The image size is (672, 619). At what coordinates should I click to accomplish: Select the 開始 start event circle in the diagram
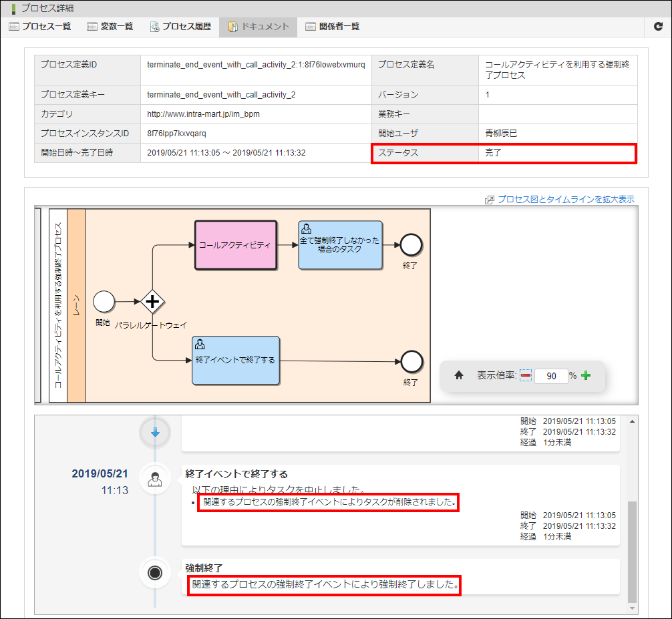point(104,302)
